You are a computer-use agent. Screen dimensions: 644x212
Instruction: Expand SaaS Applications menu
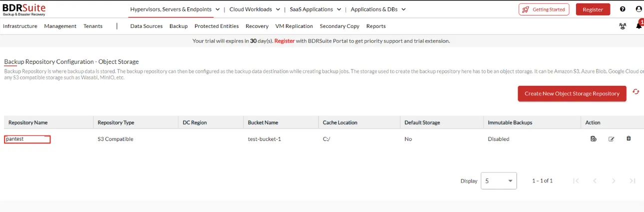pyautogui.click(x=315, y=9)
